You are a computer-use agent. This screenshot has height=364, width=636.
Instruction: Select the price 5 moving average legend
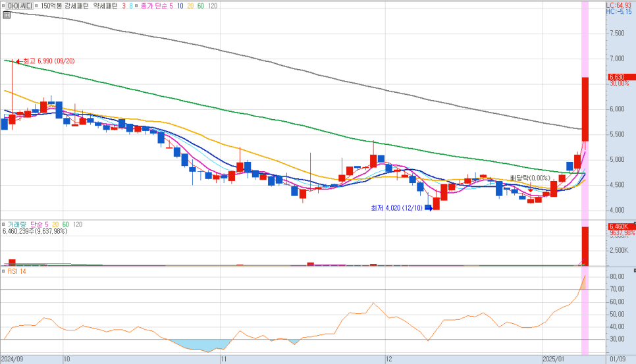click(171, 6)
